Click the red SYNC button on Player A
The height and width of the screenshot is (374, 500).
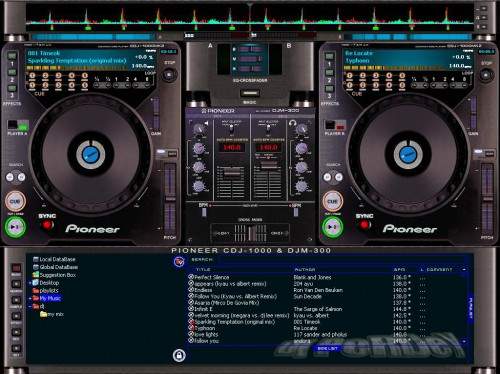pos(47,226)
